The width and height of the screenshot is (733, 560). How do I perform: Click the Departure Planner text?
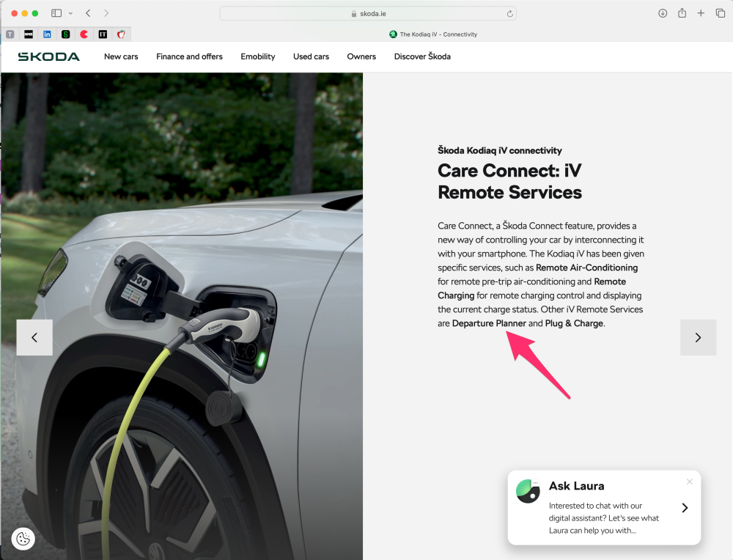click(489, 323)
